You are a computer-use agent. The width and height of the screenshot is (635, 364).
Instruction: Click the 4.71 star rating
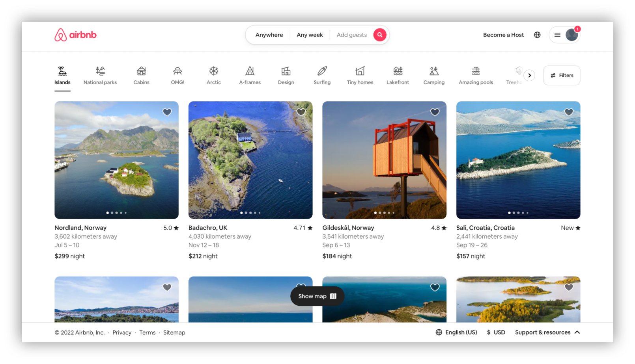click(303, 228)
